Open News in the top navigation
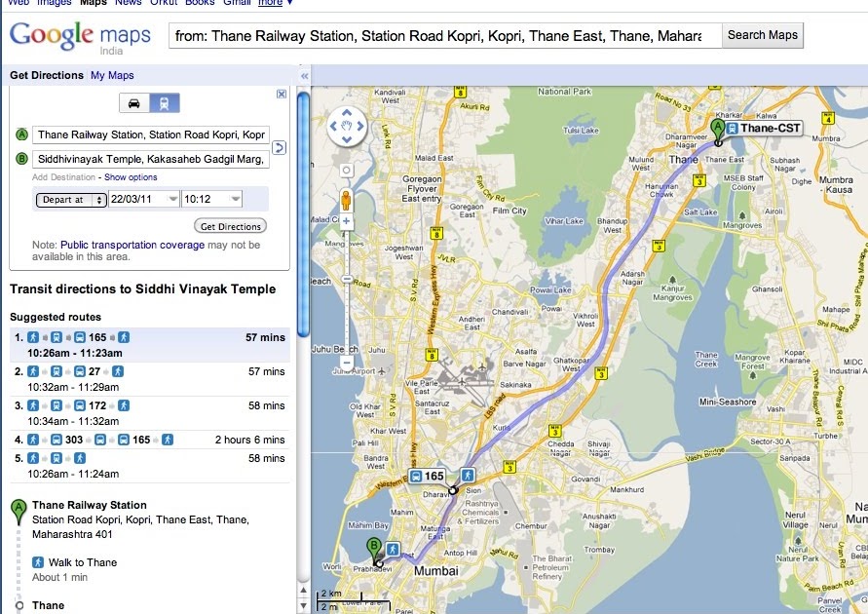Viewport: 868px width, 614px height. (x=129, y=3)
